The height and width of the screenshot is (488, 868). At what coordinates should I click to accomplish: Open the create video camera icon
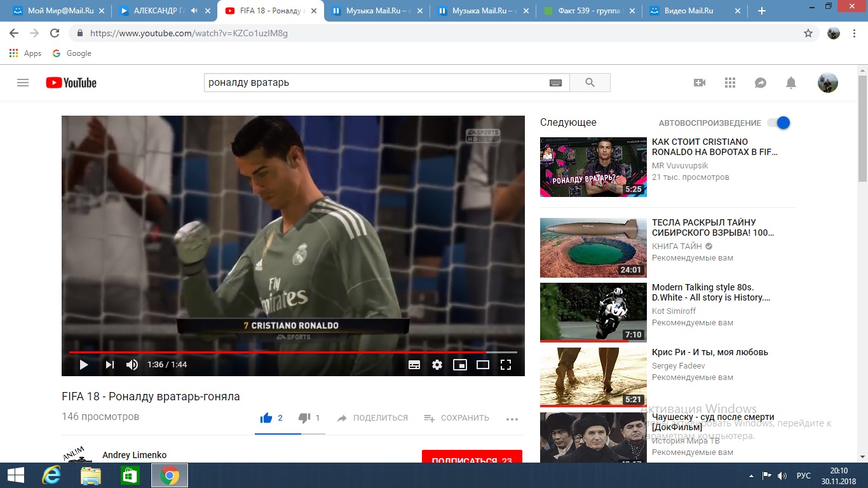(700, 83)
